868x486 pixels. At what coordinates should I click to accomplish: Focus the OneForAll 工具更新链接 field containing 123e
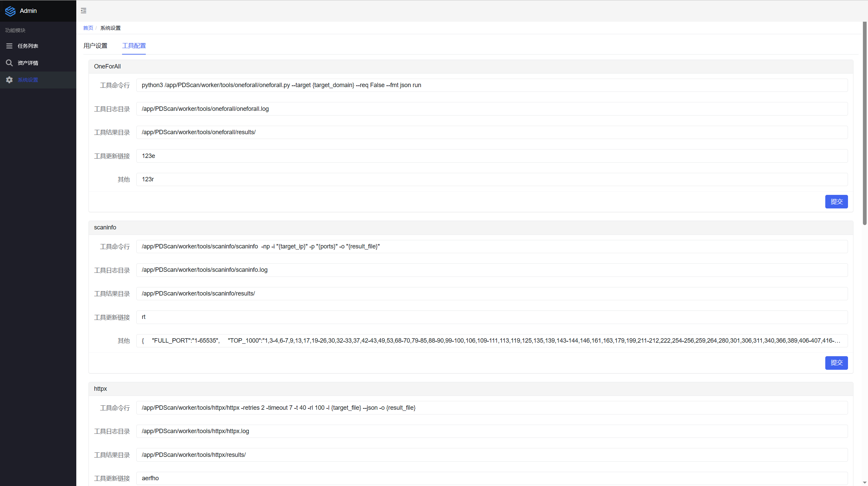click(x=492, y=156)
